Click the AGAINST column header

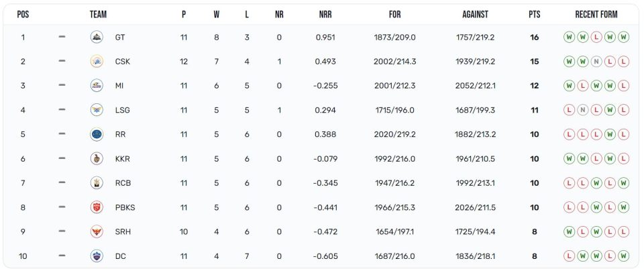[475, 14]
